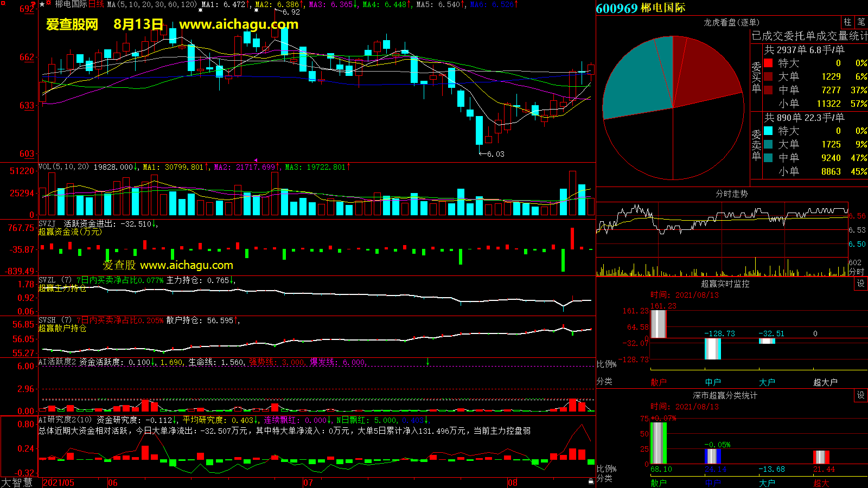
Task: Click the 柱 bar view button
Action: coord(847,22)
